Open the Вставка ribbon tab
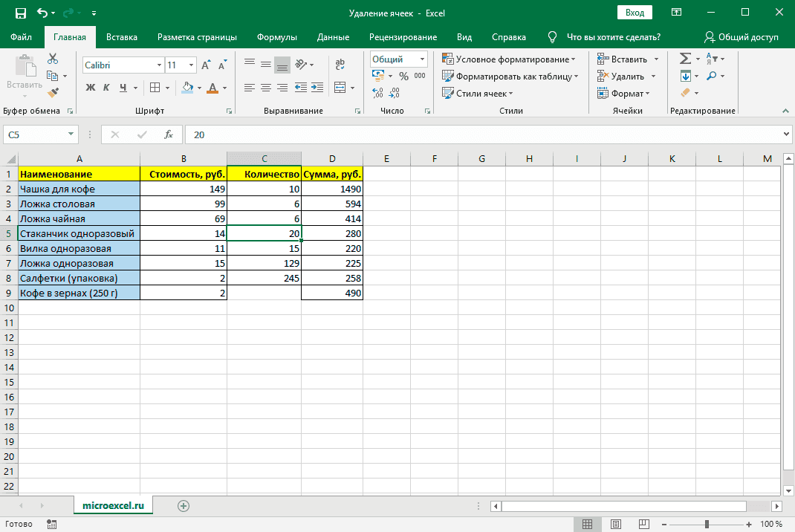This screenshot has width=795, height=532. click(x=122, y=37)
